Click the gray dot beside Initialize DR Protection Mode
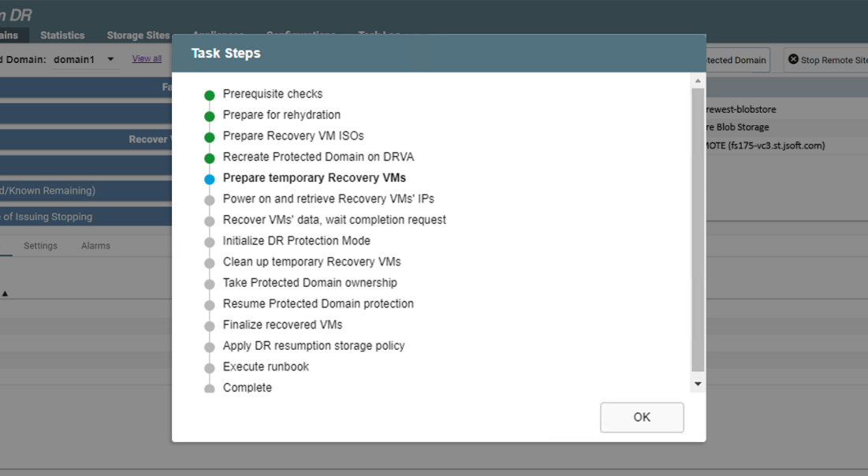The image size is (868, 476). (x=210, y=242)
